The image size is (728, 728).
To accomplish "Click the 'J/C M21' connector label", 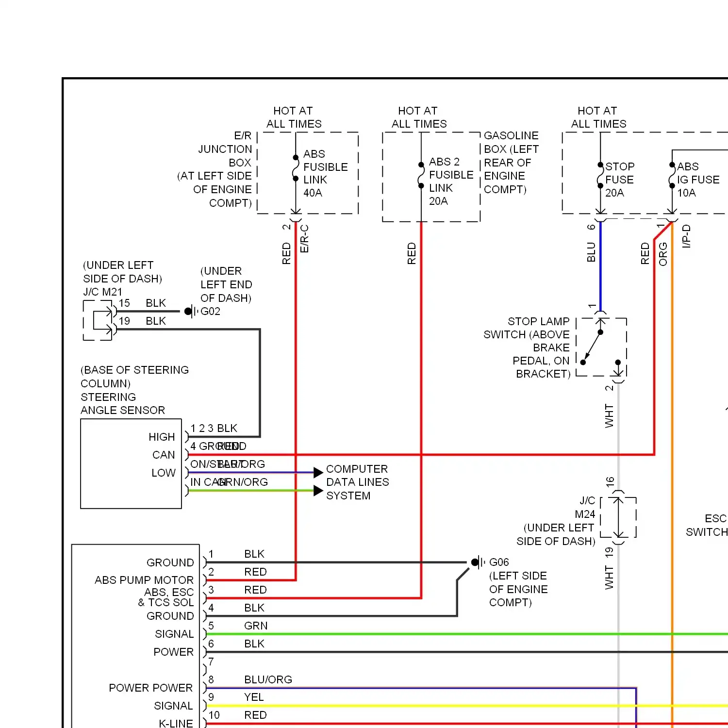I will pyautogui.click(x=102, y=292).
